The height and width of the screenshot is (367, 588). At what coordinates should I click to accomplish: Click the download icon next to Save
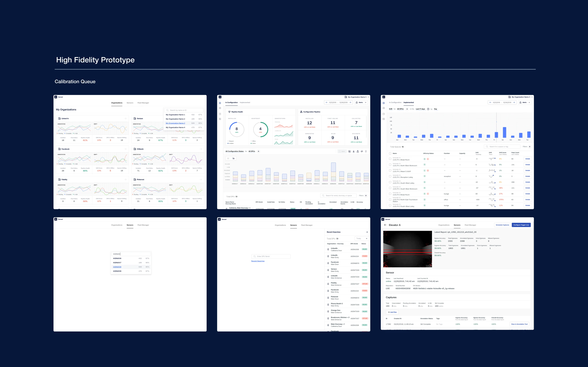click(x=354, y=151)
